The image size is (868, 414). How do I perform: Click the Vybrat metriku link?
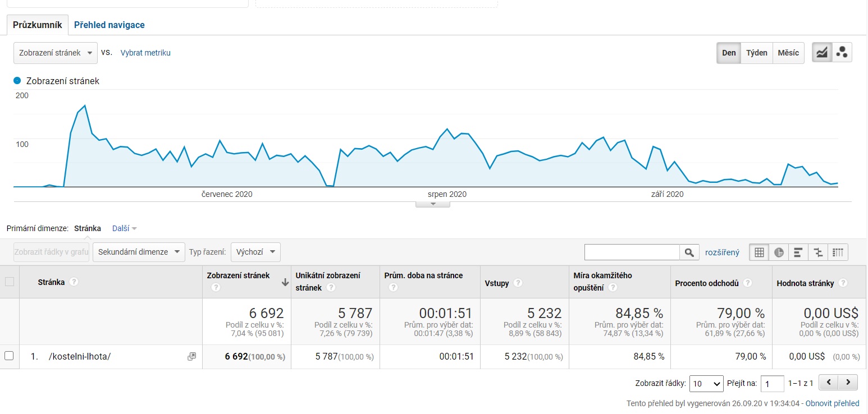[145, 53]
